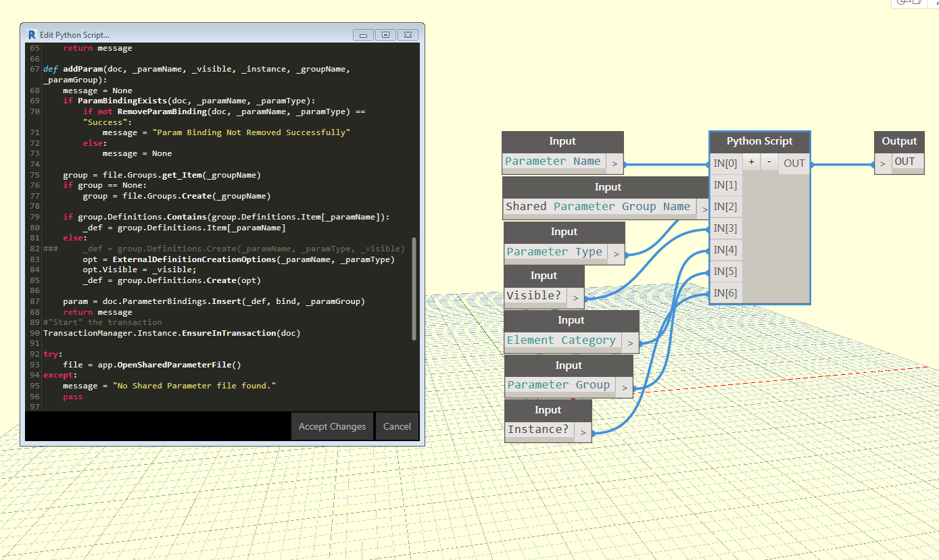Click the plus button to add Python input
Viewport: 939px width, 560px height.
[x=751, y=163]
